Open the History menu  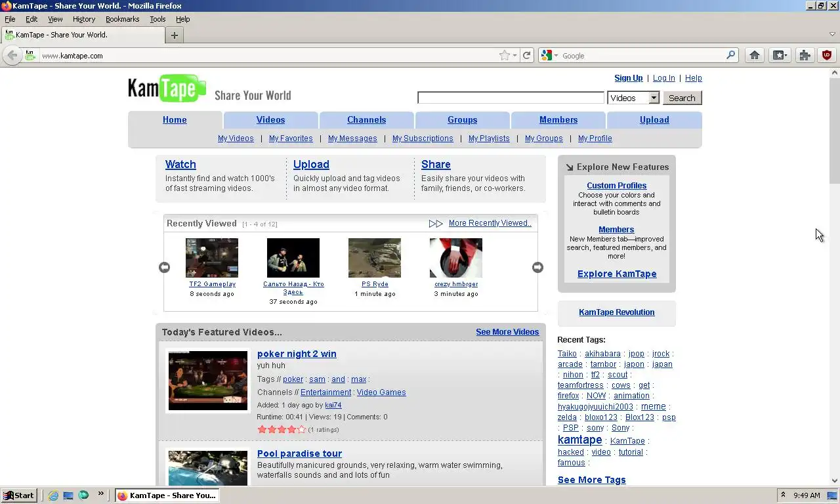[84, 19]
